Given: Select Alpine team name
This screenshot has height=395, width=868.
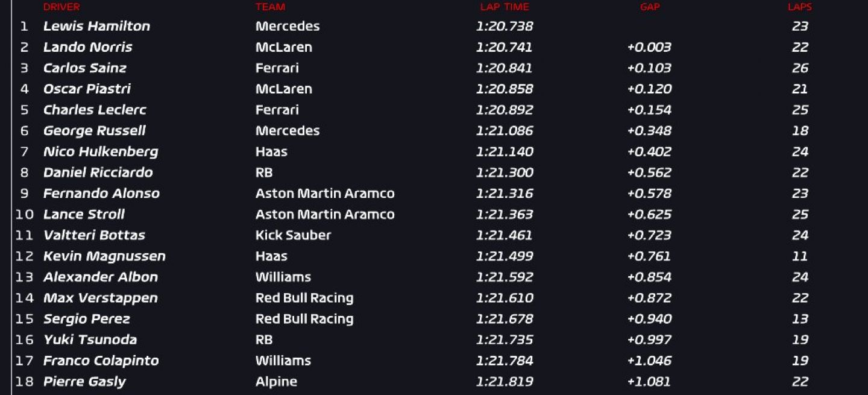Looking at the screenshot, I should [276, 381].
